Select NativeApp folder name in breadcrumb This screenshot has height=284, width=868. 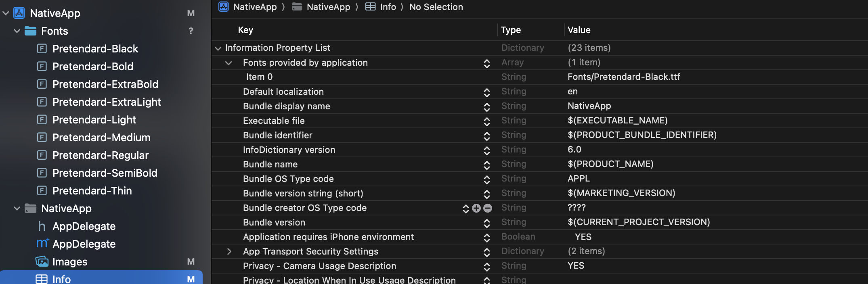click(329, 7)
